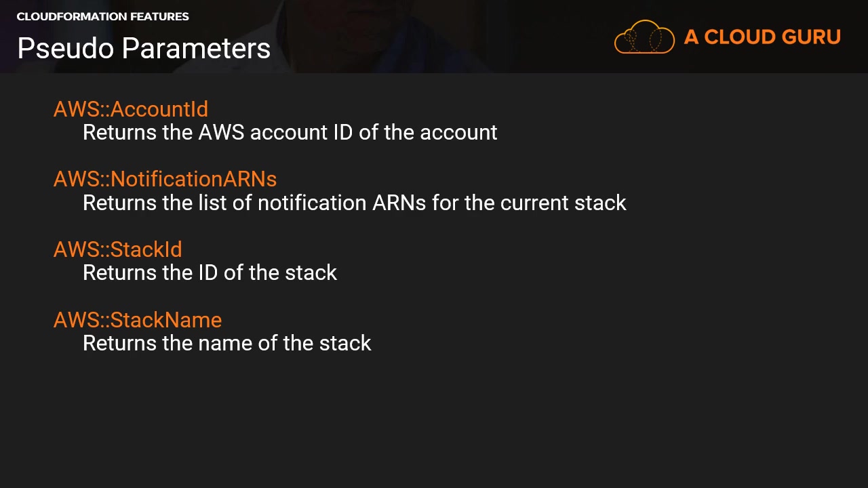Click the AWS account ID description line
868x488 pixels.
(x=290, y=132)
